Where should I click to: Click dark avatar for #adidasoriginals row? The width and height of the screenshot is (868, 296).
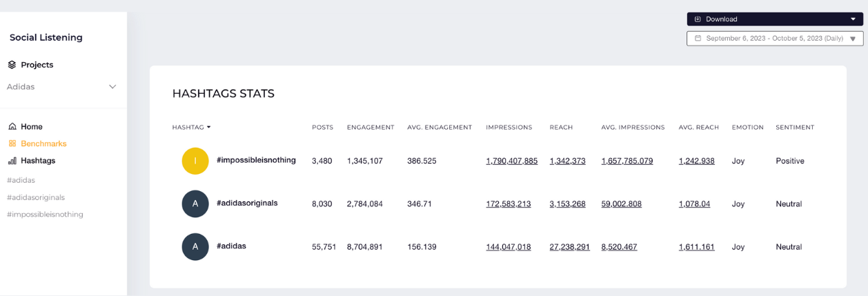point(195,204)
